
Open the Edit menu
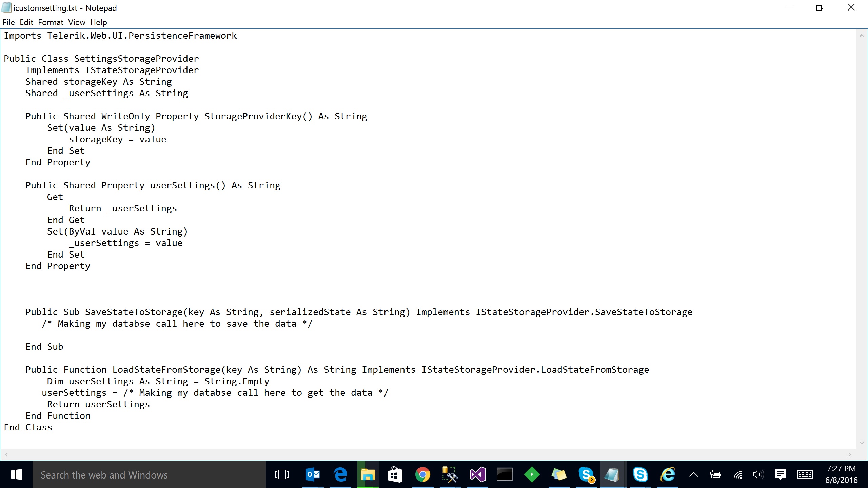pos(26,22)
